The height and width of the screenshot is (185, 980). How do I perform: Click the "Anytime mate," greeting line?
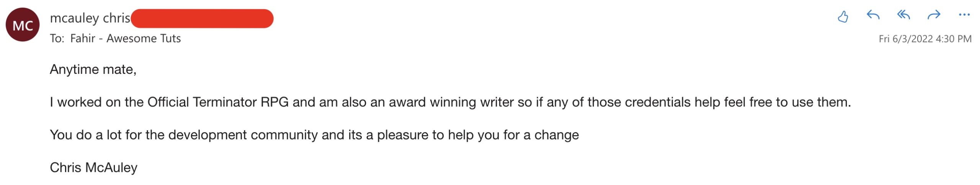click(93, 69)
